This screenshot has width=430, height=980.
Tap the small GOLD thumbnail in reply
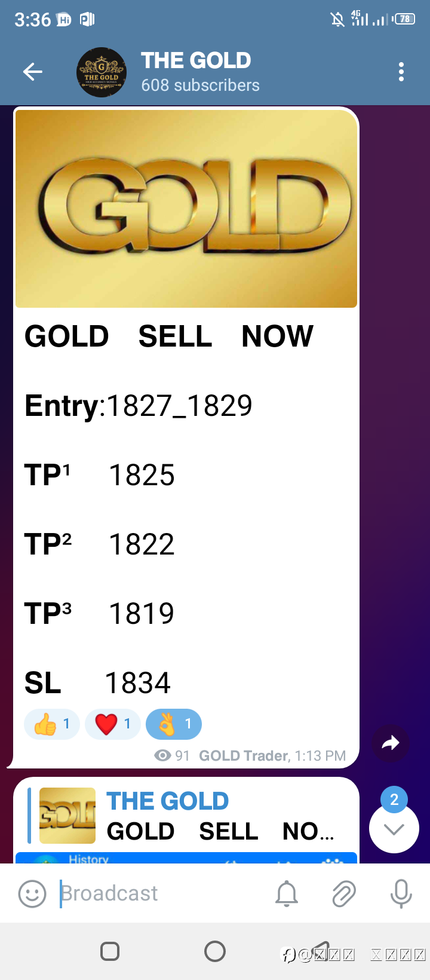67,816
